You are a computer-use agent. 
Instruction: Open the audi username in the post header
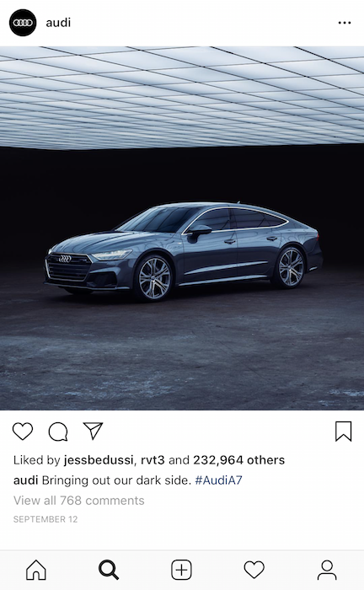58,23
